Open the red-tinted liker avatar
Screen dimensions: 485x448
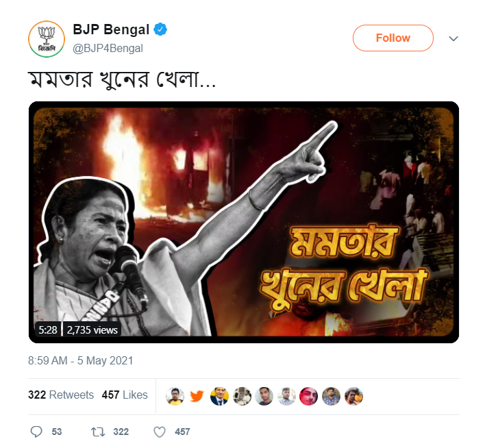pos(309,396)
